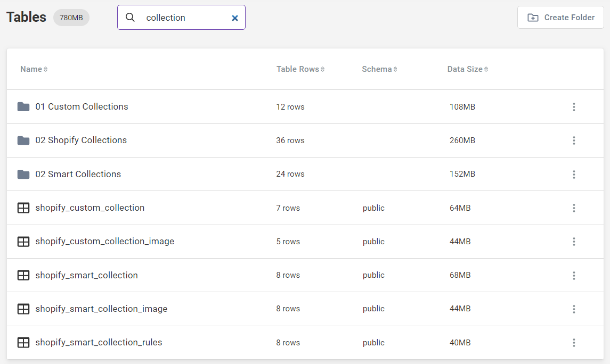
Task: Click folder icon of 01 Custom Collections
Action: click(23, 107)
